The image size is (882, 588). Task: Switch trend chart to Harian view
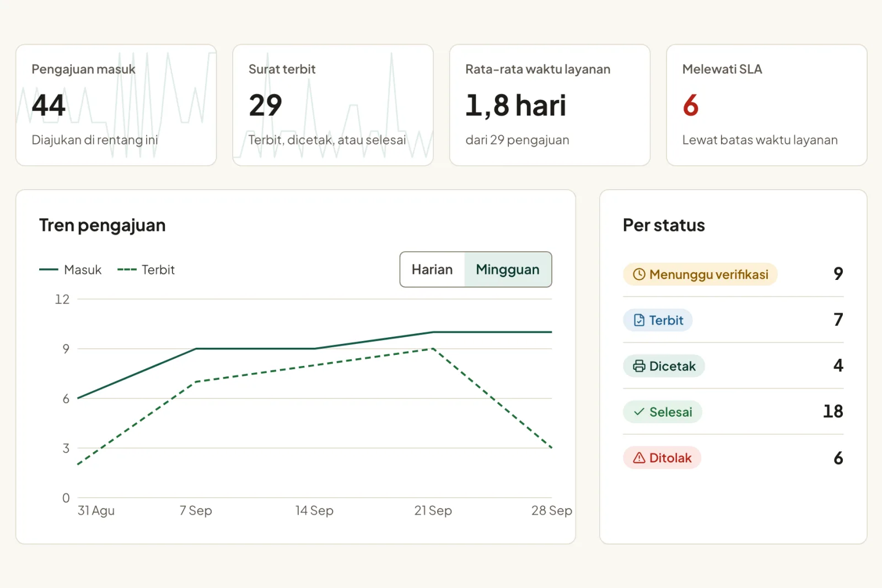tap(432, 269)
